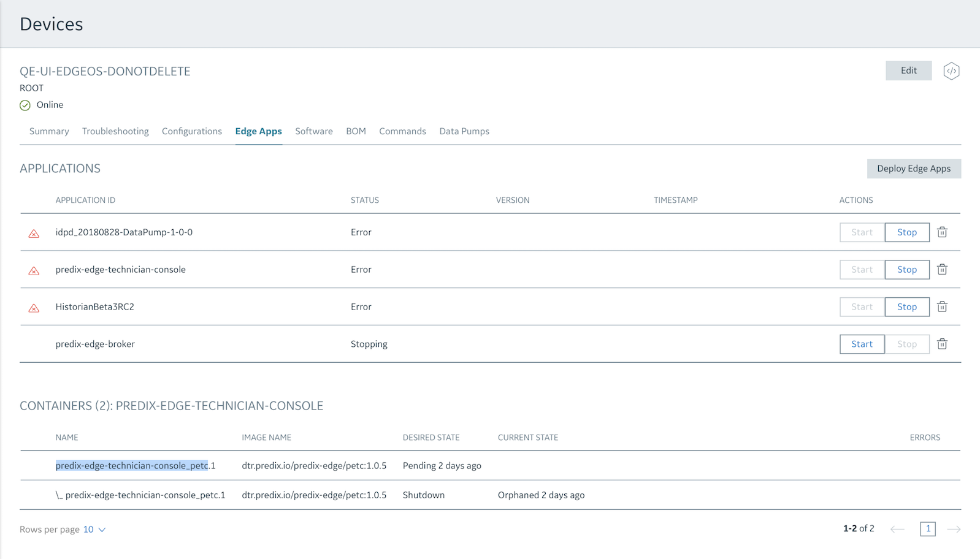Screen dimensions: 980x559
Task: Open the Data Pumps tab
Action: point(464,131)
